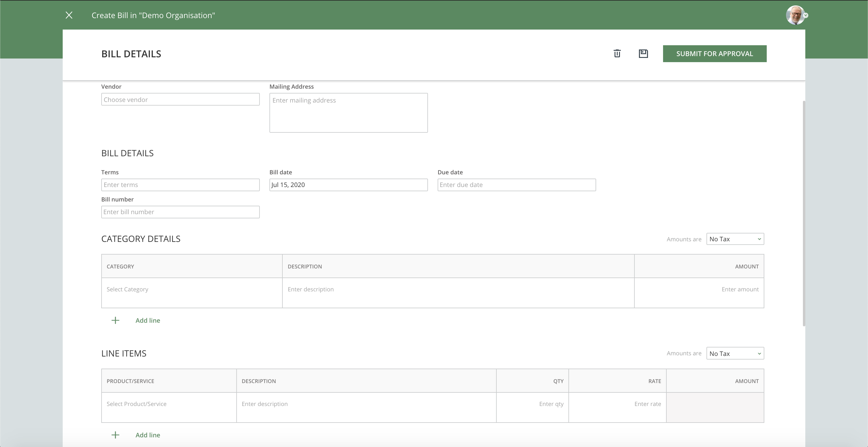Click Add line link in Category Details

tap(148, 320)
